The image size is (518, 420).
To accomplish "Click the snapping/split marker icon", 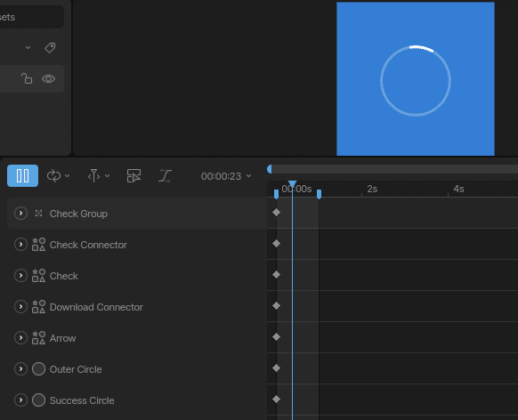I will click(x=93, y=175).
